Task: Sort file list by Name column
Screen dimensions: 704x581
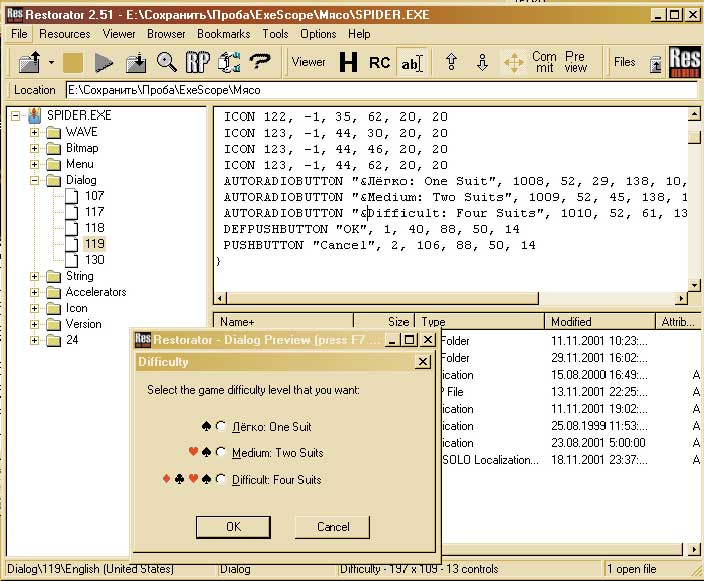Action: coord(284,321)
